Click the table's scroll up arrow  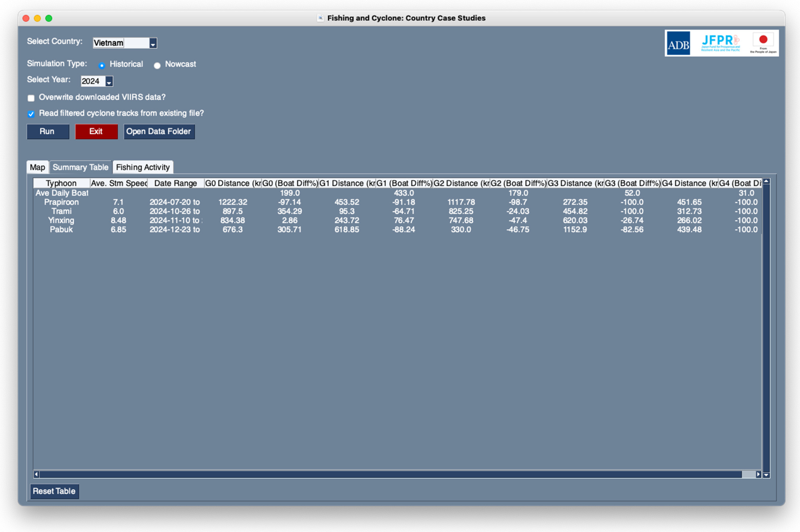click(766, 182)
